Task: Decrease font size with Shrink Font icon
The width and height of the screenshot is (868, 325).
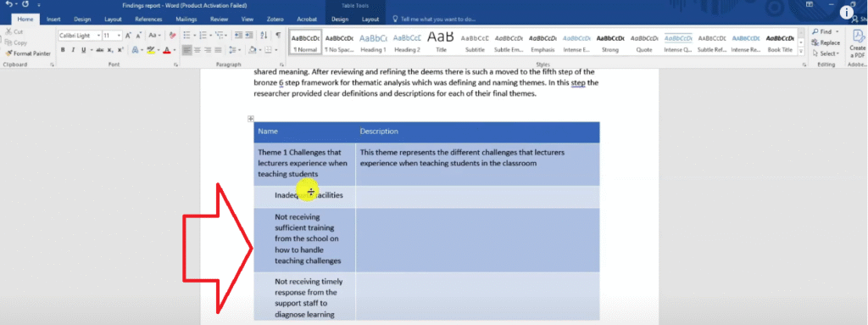Action: coord(139,36)
